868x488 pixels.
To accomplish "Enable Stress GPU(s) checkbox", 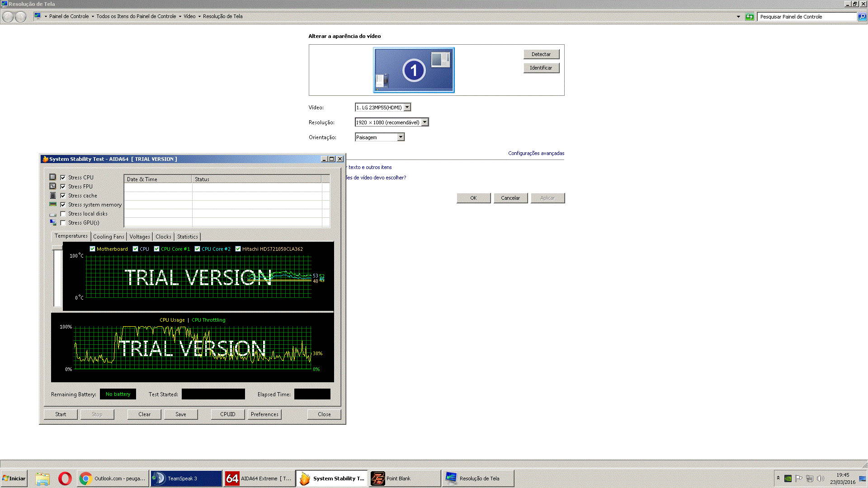I will [63, 223].
